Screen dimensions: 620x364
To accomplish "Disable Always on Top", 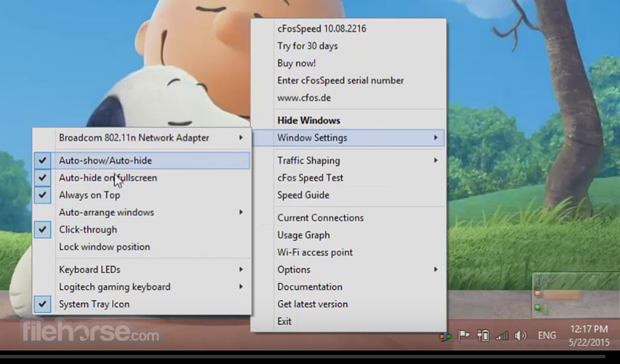I will coord(142,195).
